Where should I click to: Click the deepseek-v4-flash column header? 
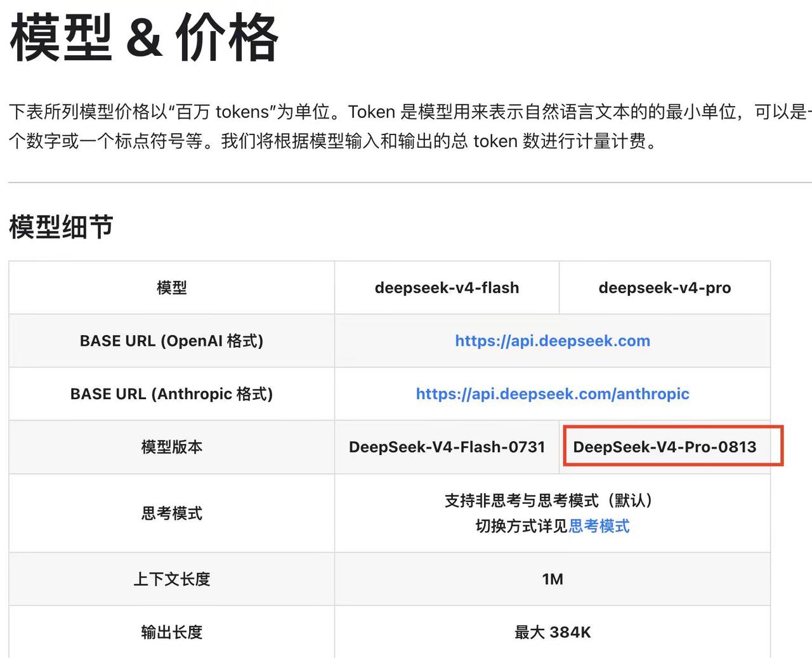[447, 287]
